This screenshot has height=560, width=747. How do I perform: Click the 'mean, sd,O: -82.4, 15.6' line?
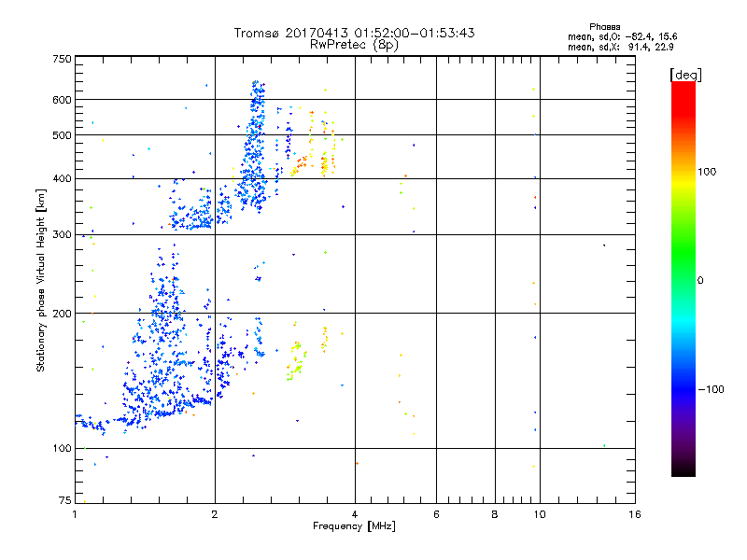tap(622, 36)
